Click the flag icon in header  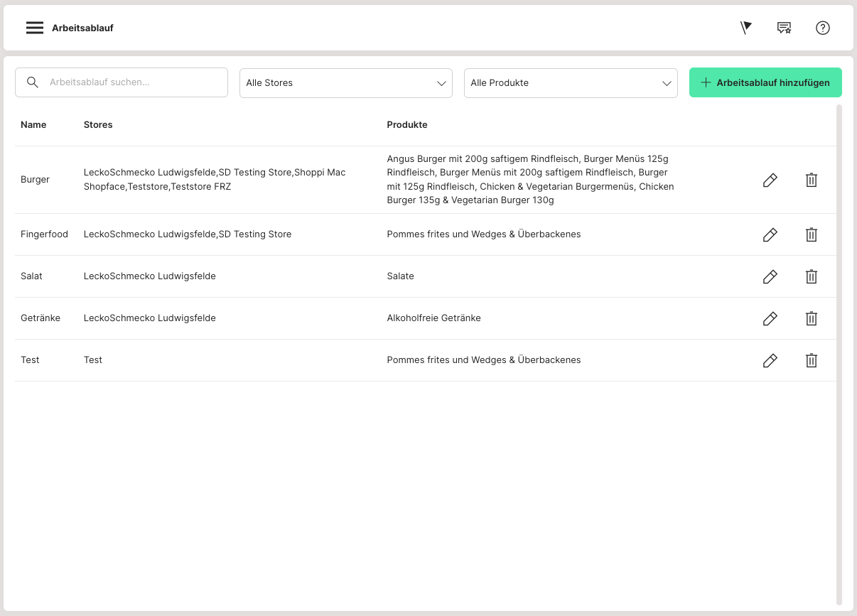tap(745, 28)
